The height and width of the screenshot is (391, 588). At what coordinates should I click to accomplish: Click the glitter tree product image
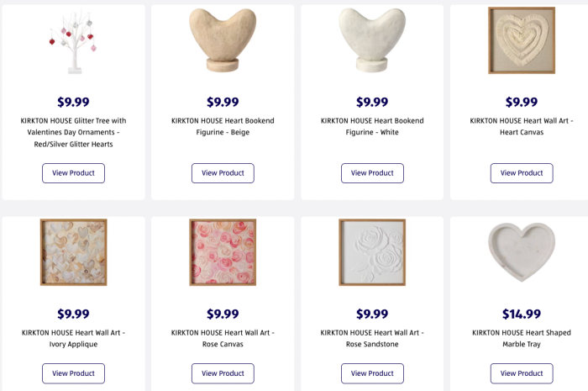(73, 40)
